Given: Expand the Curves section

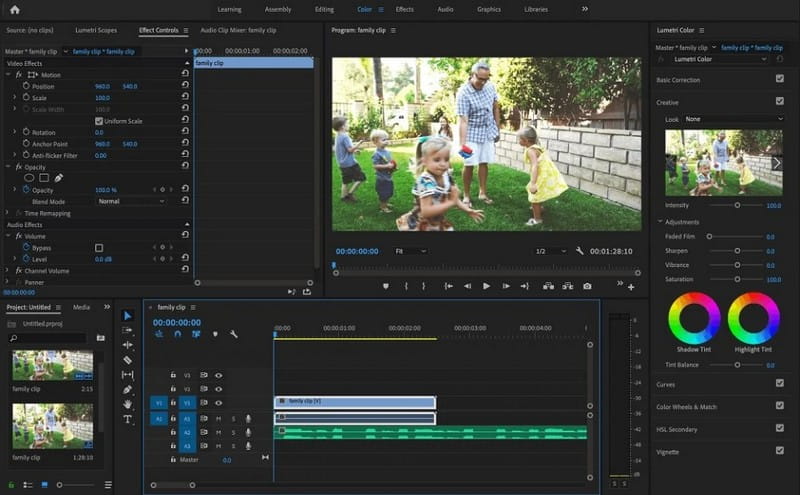Looking at the screenshot, I should coord(665,383).
